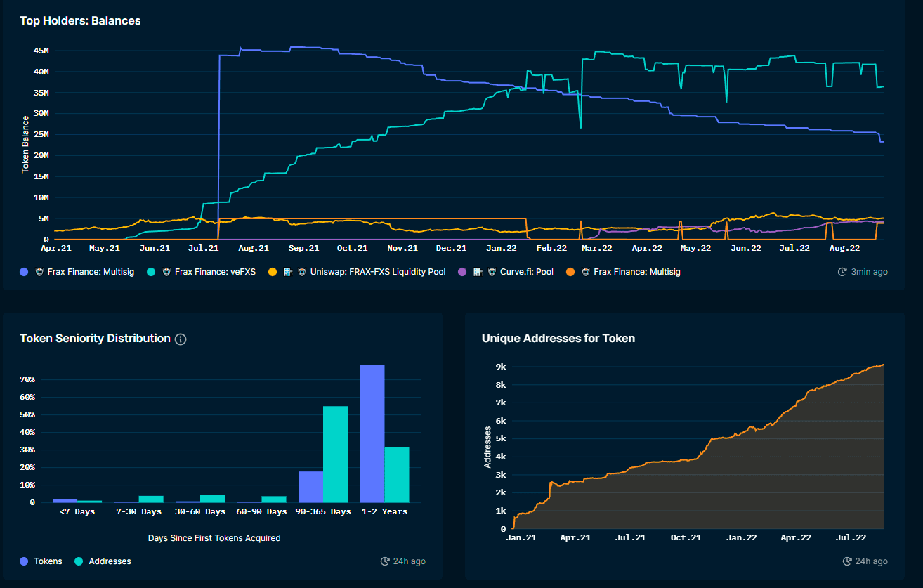The height and width of the screenshot is (588, 923).
Task: Click the 7-30 Days category label
Action: pos(138,511)
